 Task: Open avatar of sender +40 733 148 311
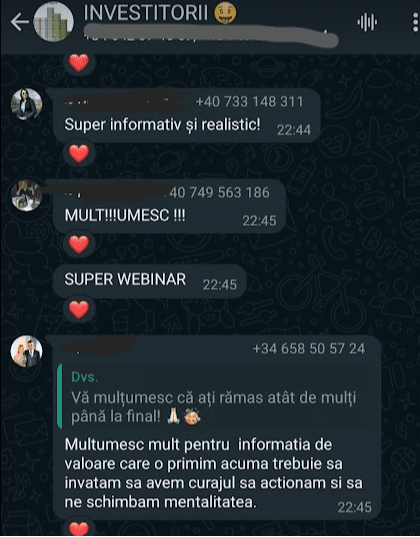[27, 104]
